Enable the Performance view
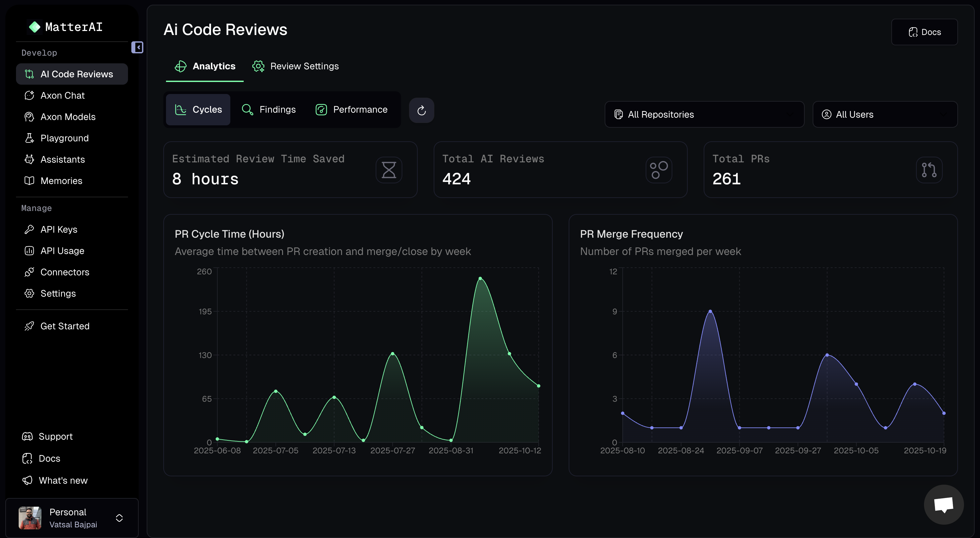 351,109
